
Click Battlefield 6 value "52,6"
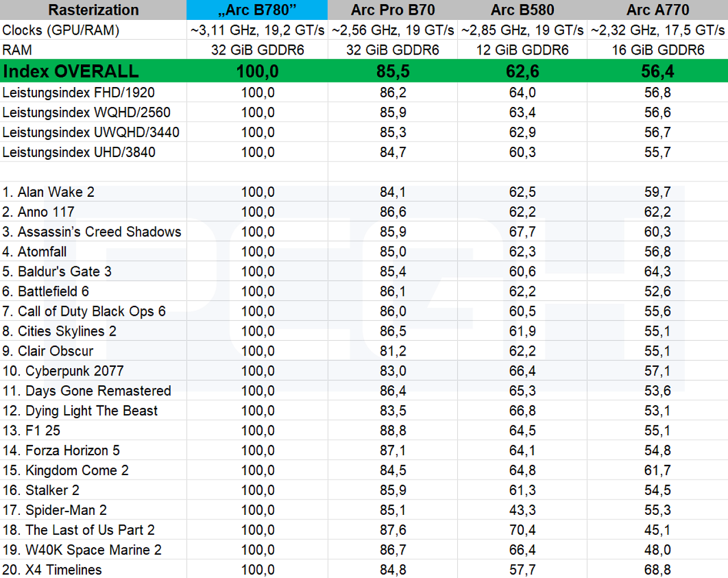point(657,292)
